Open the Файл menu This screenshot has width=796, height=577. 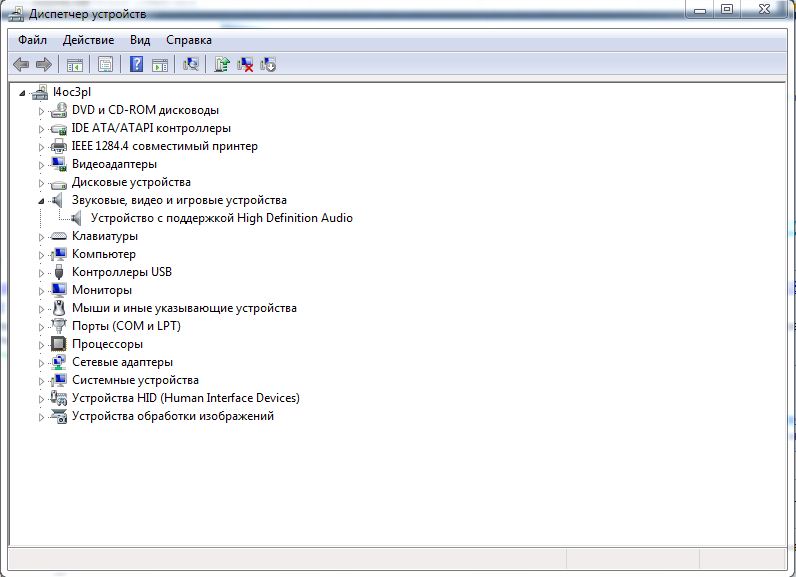[32, 40]
